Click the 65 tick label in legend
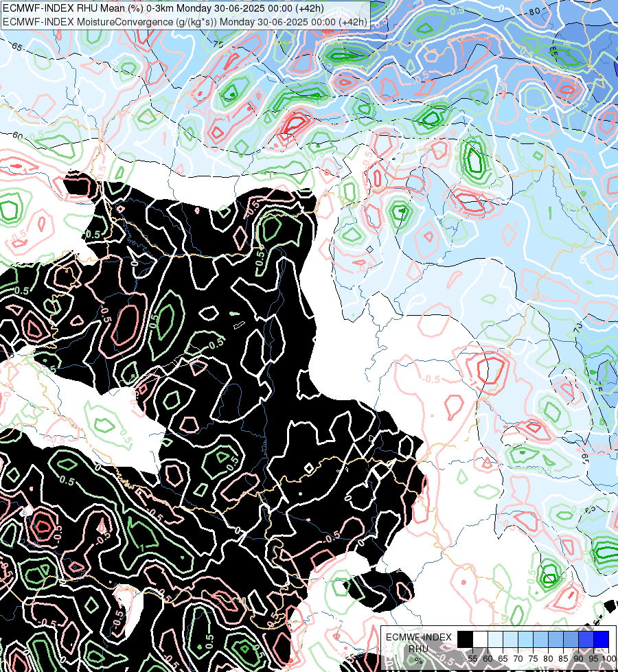The image size is (618, 672). (503, 659)
